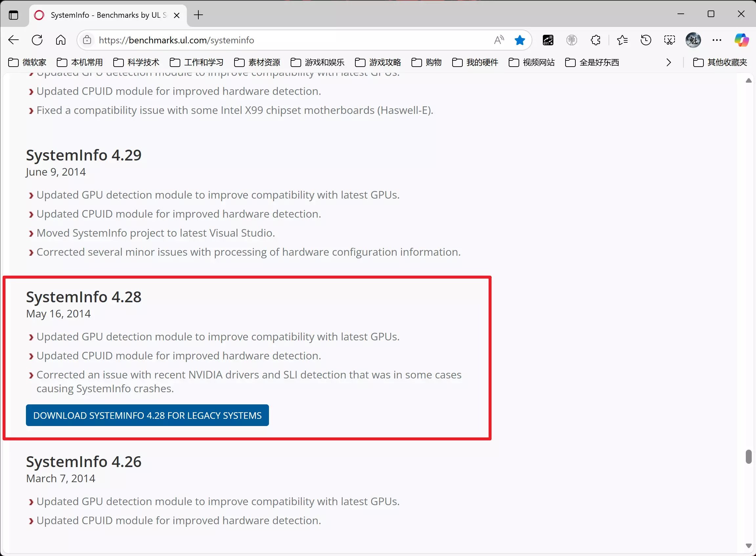Open the Copilot sidebar icon
Viewport: 756px width, 556px height.
point(742,40)
